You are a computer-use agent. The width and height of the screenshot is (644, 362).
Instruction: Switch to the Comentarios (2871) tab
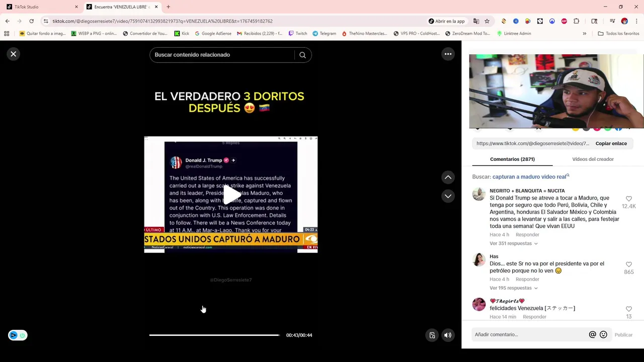pyautogui.click(x=512, y=159)
